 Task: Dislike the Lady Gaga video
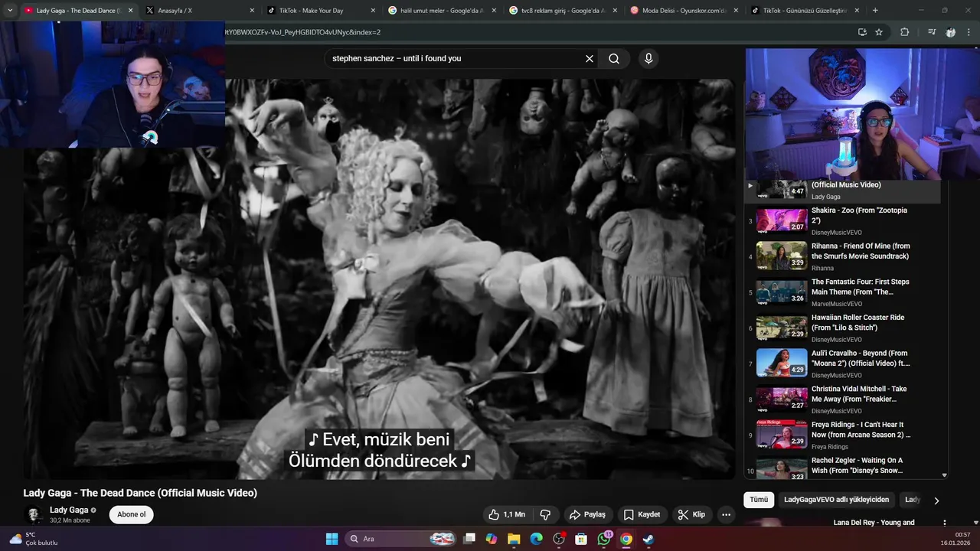[x=546, y=514]
